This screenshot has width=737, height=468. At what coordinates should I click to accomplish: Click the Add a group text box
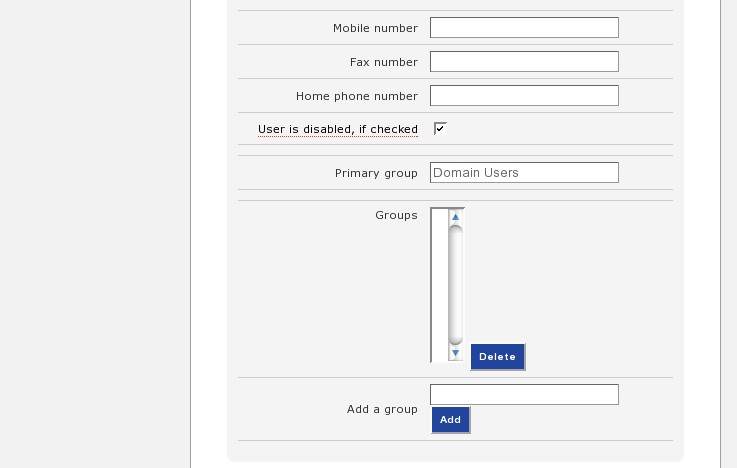[x=524, y=394]
